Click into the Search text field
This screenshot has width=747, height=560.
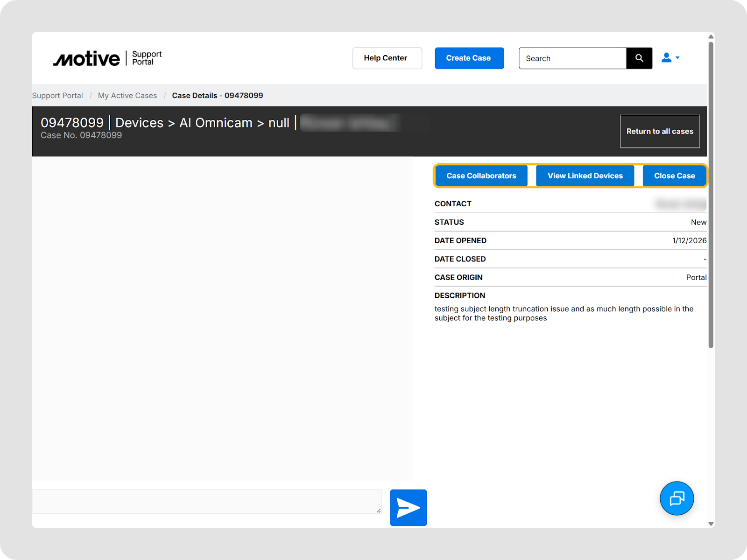(x=572, y=58)
